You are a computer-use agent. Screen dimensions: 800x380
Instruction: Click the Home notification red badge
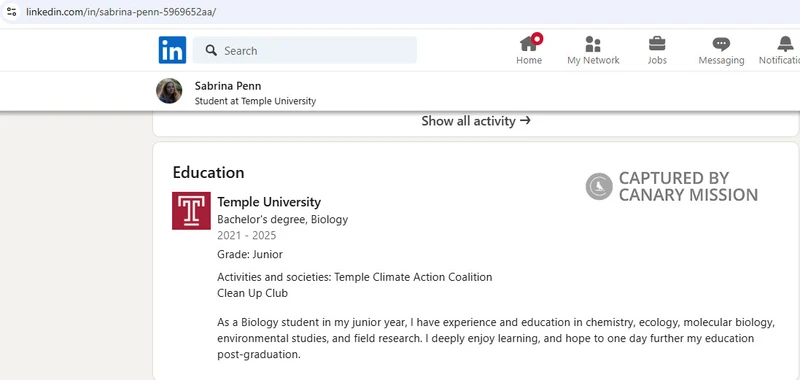coord(537,38)
